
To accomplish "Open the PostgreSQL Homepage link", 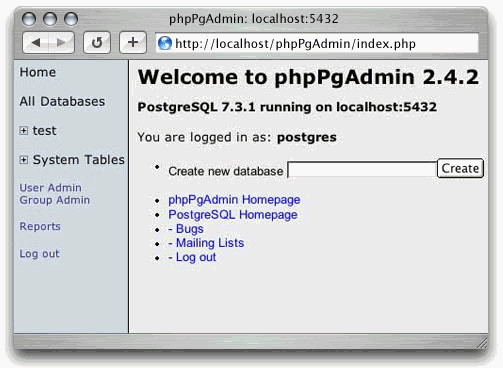I will coord(233,215).
